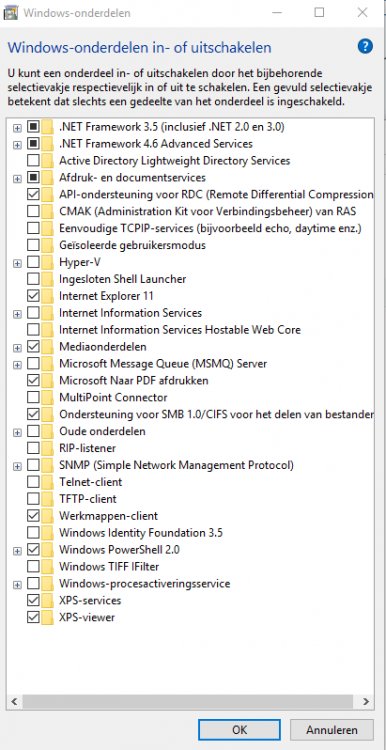386x750 pixels.
Task: Click the folder icon beside Telnet-client
Action: coord(47,482)
